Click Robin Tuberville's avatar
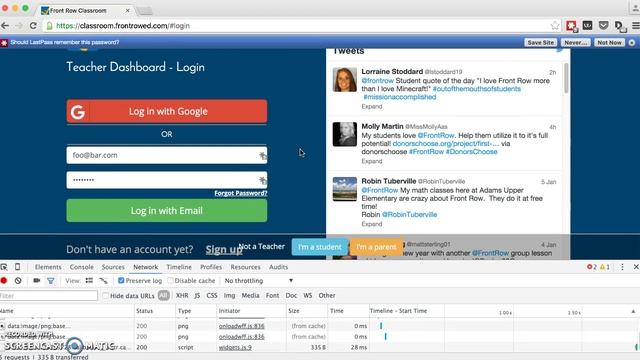Image resolution: width=640 pixels, height=360 pixels. coord(344,189)
